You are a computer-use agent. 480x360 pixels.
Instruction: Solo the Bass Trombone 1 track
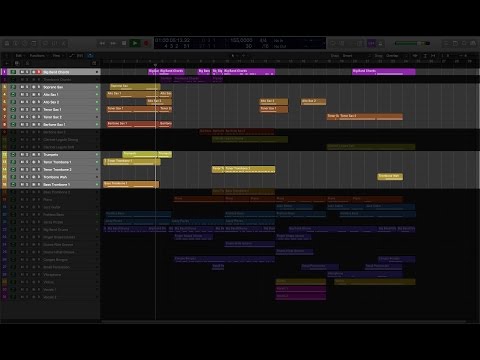click(27, 185)
